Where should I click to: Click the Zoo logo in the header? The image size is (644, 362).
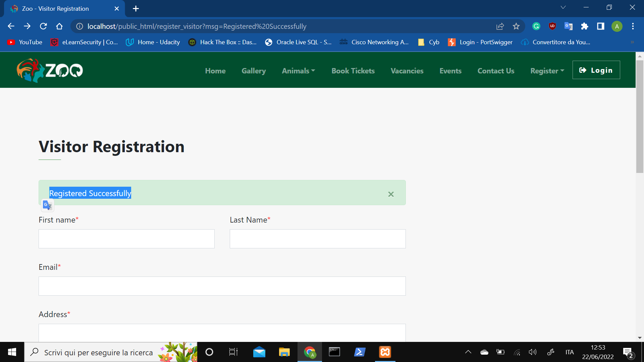click(x=50, y=70)
